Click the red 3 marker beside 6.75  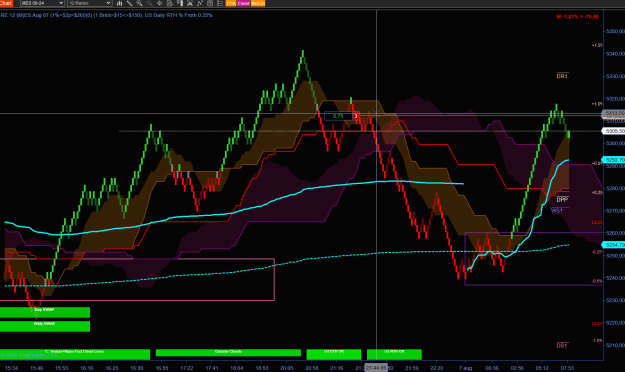pyautogui.click(x=356, y=116)
